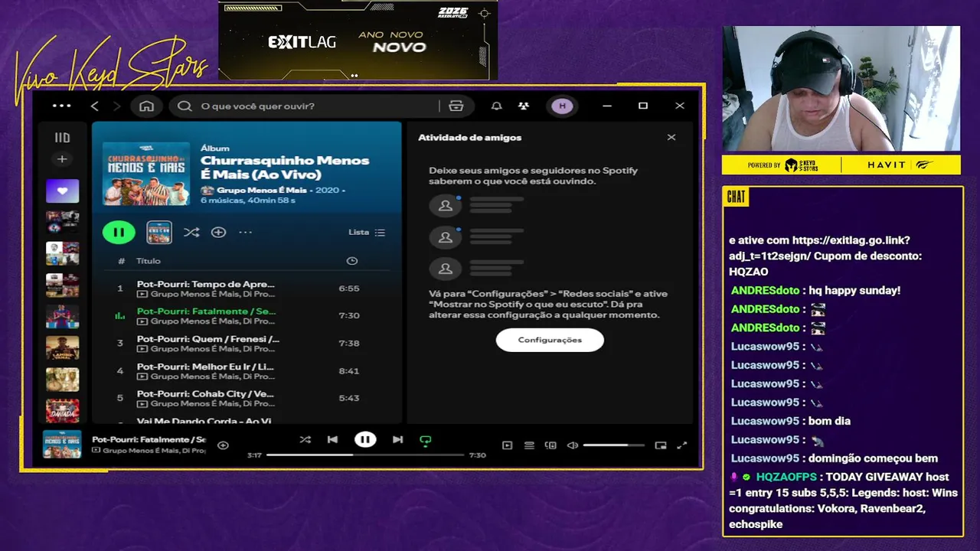Toggle shuffle in the player bar
The image size is (980, 551).
click(305, 439)
